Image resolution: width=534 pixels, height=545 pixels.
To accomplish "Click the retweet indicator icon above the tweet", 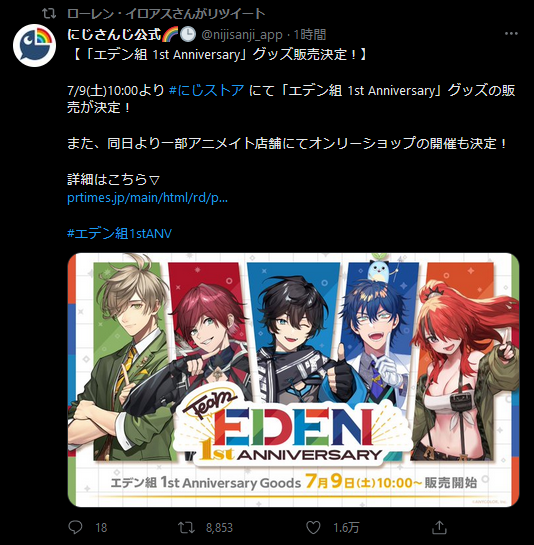I will (x=49, y=14).
